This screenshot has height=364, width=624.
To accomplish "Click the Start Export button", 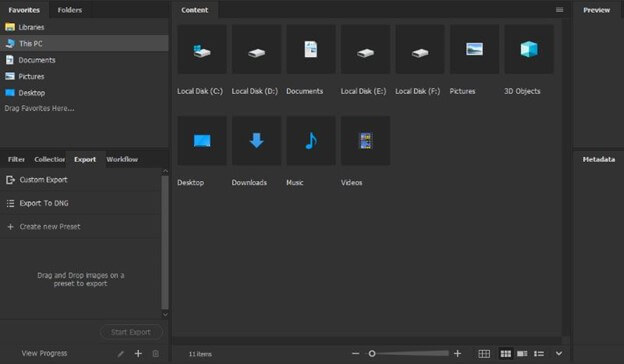I will 131,332.
